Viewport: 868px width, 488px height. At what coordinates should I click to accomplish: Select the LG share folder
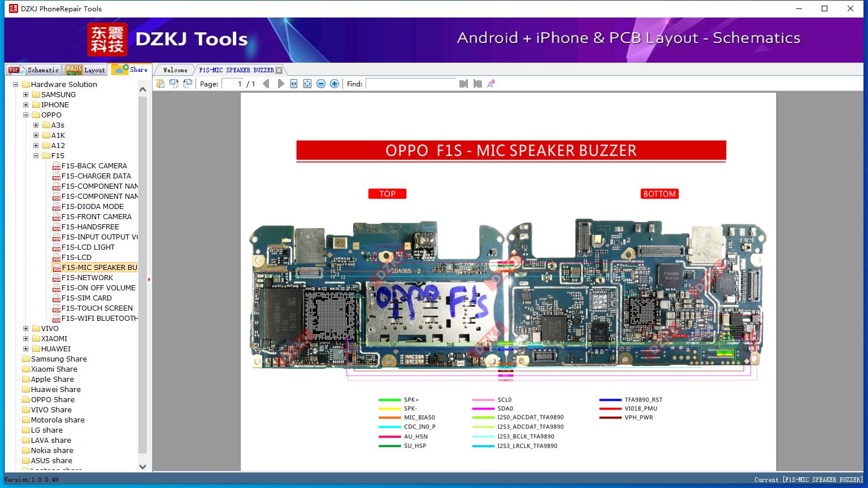pyautogui.click(x=47, y=430)
